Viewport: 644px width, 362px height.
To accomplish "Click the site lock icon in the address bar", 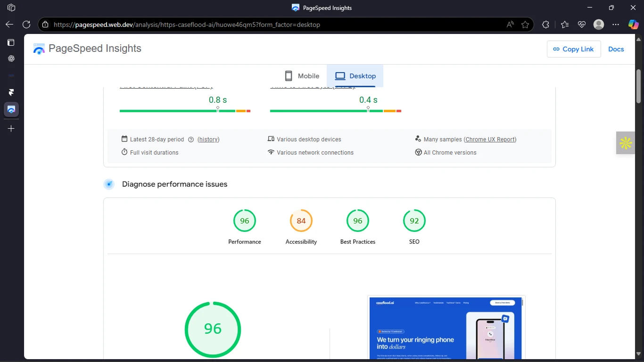I will (45, 25).
